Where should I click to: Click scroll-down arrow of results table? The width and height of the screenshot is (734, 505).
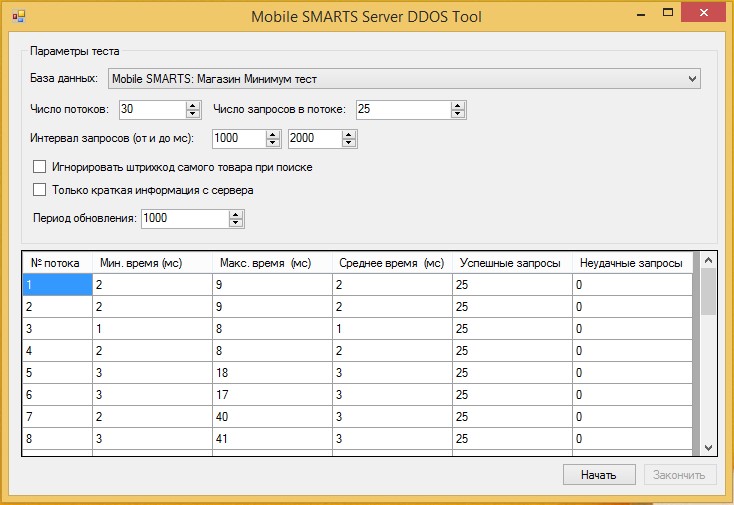708,448
